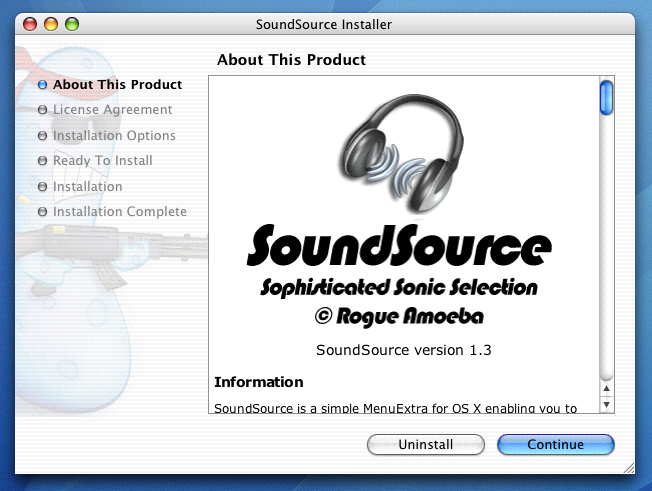This screenshot has width=652, height=491.
Task: Click the bullet beside License Agreement
Action: pos(42,110)
